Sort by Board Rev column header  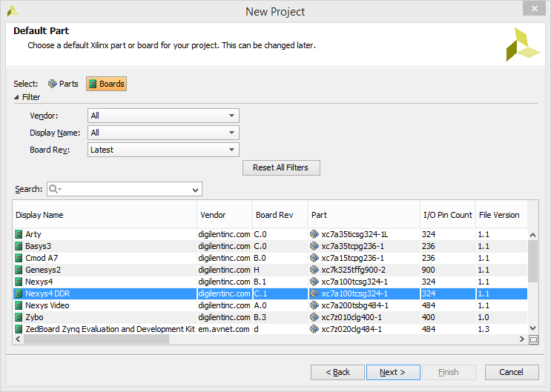point(280,215)
